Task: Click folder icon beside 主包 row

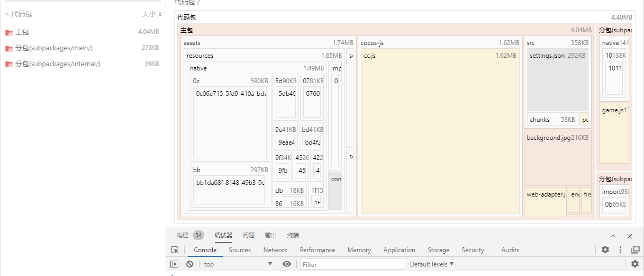Action: click(x=9, y=32)
